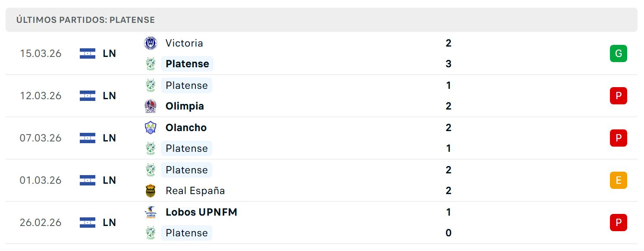The height and width of the screenshot is (251, 644).
Task: Click Honduras flag in the 12.03.26 row
Action: pos(88,96)
